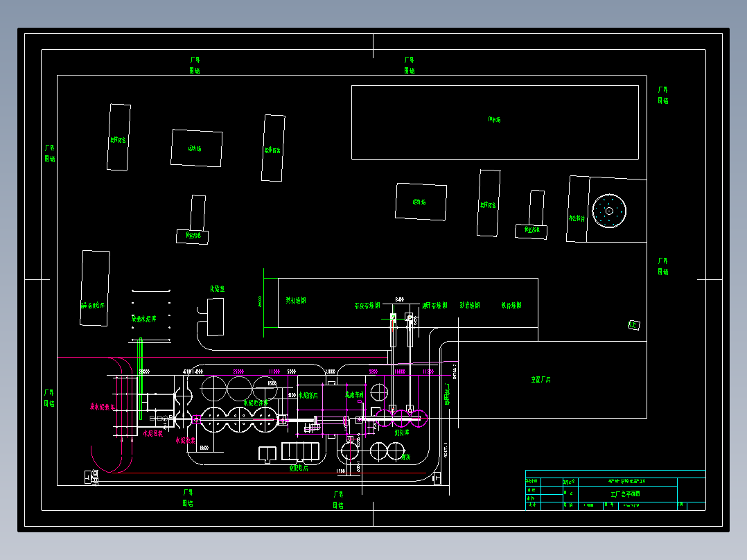Select the vertical green pipe below 袋装水泥库
The width and height of the screenshot is (747, 560).
pyautogui.click(x=140, y=378)
